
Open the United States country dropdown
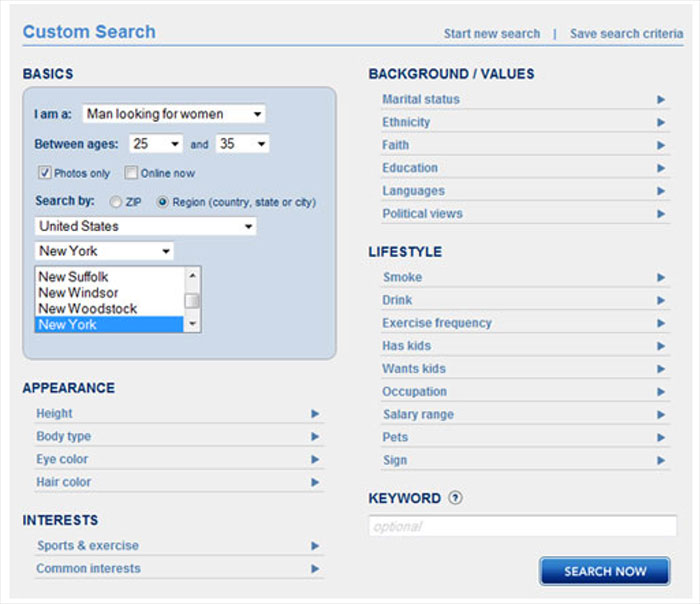point(145,227)
